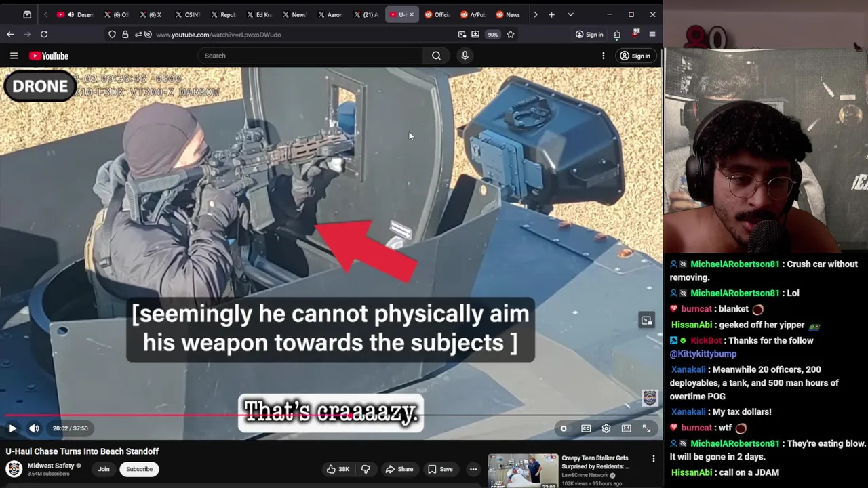868x488 pixels.
Task: Click the YouTube search magnifier button
Action: pos(436,56)
